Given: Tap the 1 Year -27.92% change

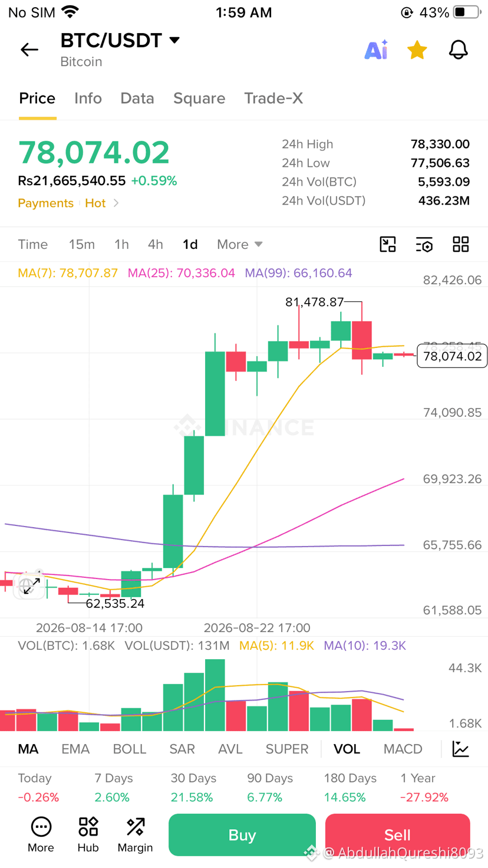Looking at the screenshot, I should click(x=424, y=788).
